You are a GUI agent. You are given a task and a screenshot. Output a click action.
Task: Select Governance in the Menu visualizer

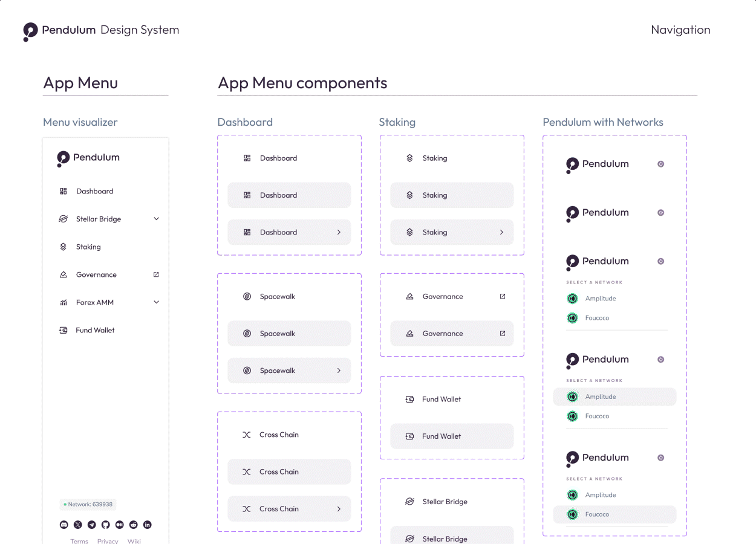pyautogui.click(x=96, y=274)
